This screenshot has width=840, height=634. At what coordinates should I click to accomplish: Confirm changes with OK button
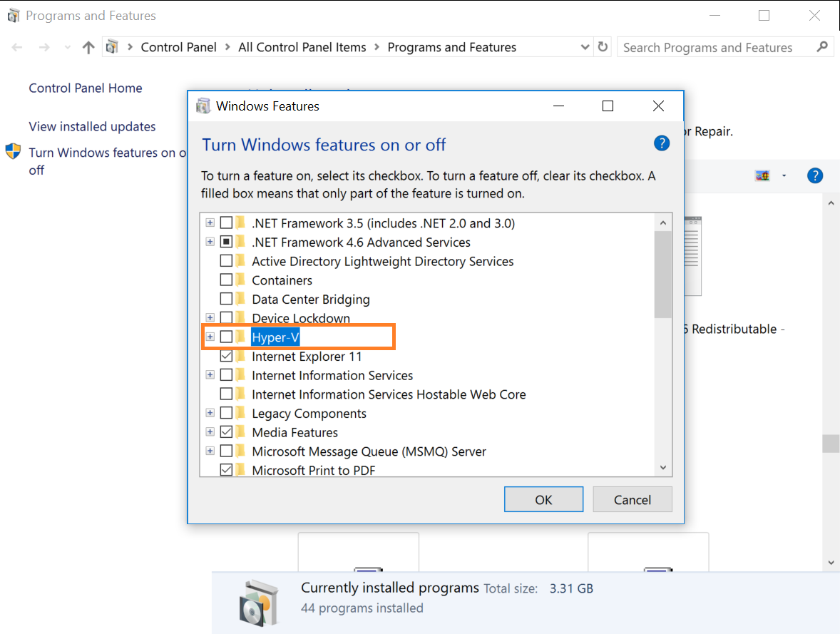coord(543,499)
